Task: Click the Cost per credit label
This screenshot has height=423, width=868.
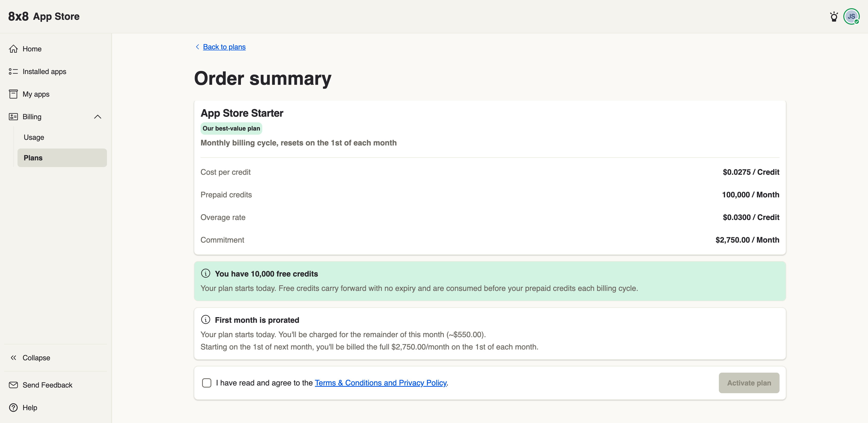Action: point(225,172)
